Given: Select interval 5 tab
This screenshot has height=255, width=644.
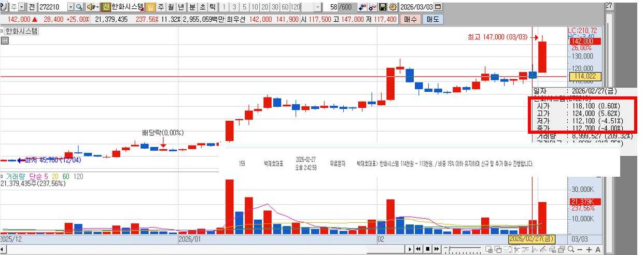Looking at the screenshot, I should point(244,7).
